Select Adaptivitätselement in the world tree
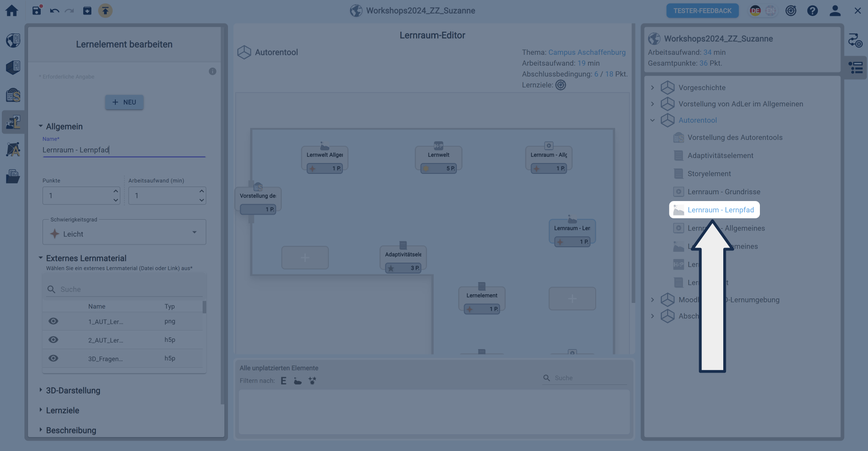Image resolution: width=868 pixels, height=451 pixels. (x=720, y=156)
